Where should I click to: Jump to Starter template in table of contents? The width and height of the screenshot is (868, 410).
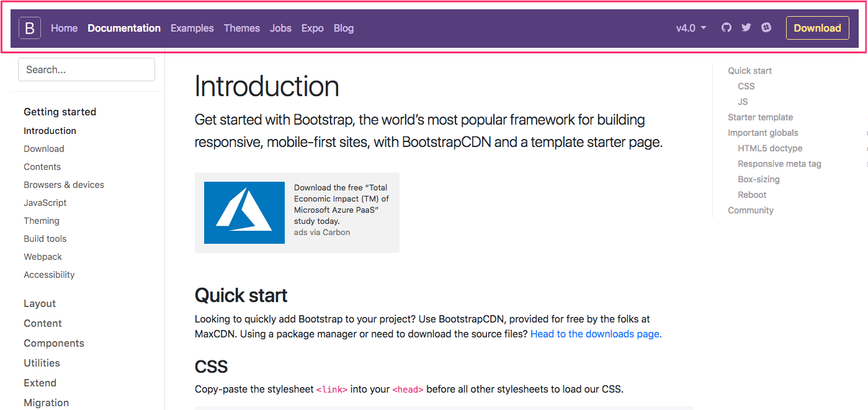[x=760, y=117]
